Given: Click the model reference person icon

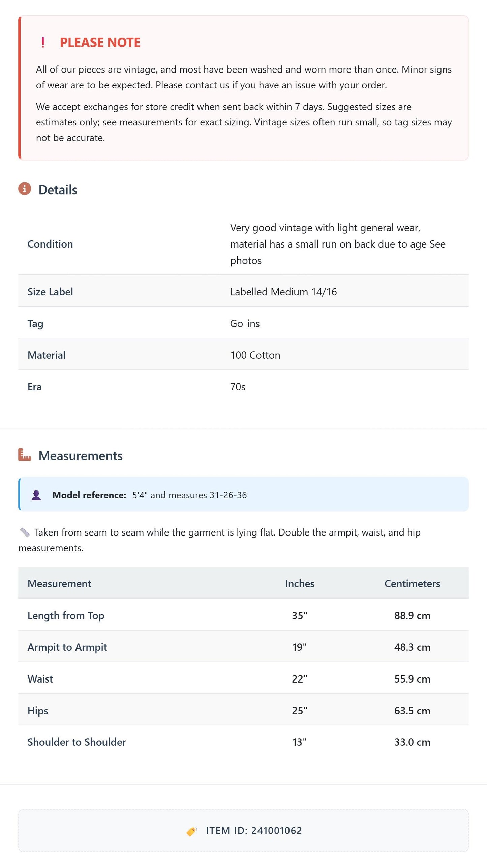Looking at the screenshot, I should point(36,495).
